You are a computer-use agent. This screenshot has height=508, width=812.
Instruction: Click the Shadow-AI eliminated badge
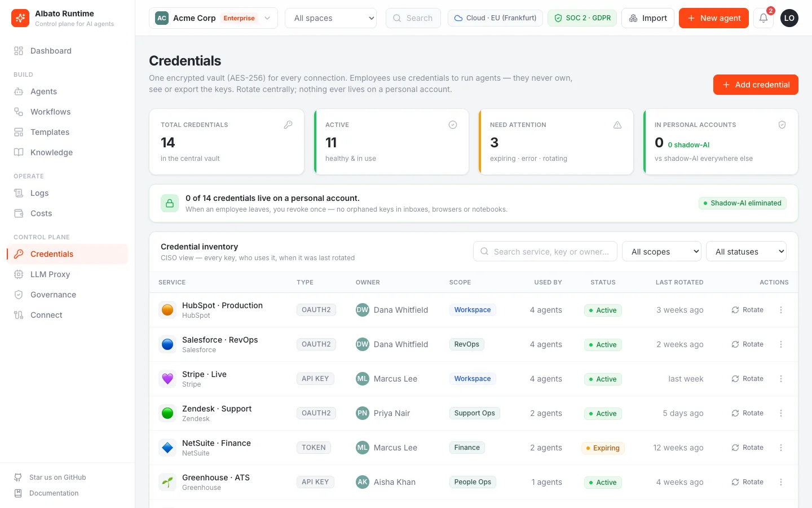click(x=743, y=203)
